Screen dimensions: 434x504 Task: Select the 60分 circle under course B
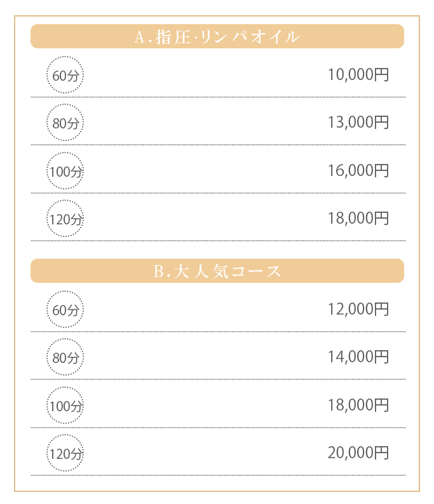(x=65, y=310)
